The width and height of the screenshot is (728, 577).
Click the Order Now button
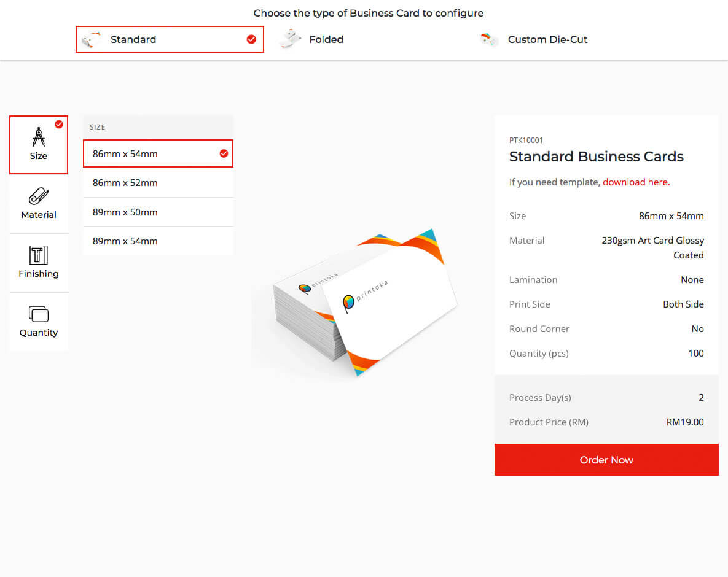[x=606, y=460]
